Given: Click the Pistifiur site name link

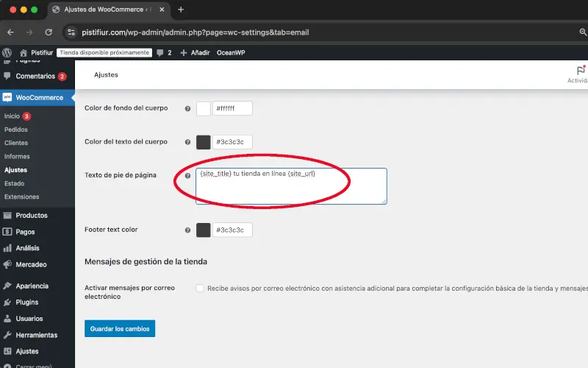Looking at the screenshot, I should pos(42,53).
